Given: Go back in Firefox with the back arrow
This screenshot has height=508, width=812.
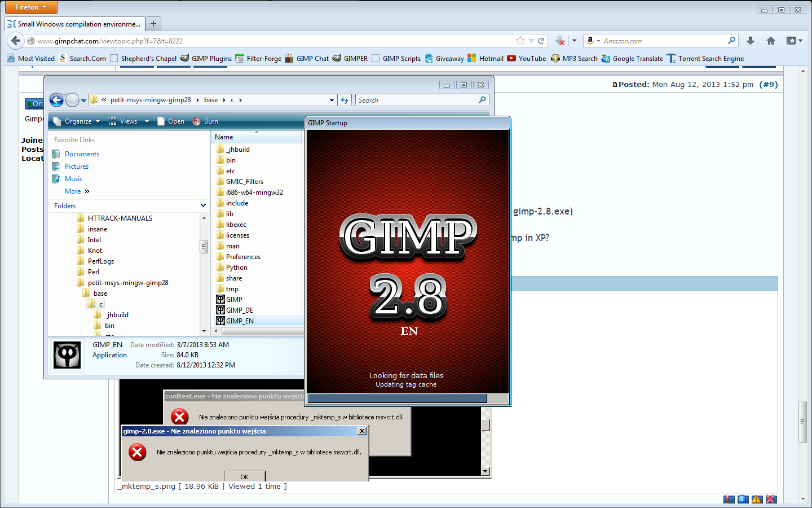Looking at the screenshot, I should (15, 41).
